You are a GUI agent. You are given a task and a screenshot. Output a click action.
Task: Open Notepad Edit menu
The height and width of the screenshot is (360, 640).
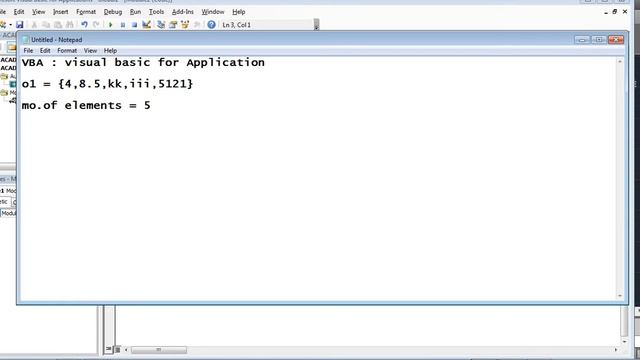coord(45,51)
